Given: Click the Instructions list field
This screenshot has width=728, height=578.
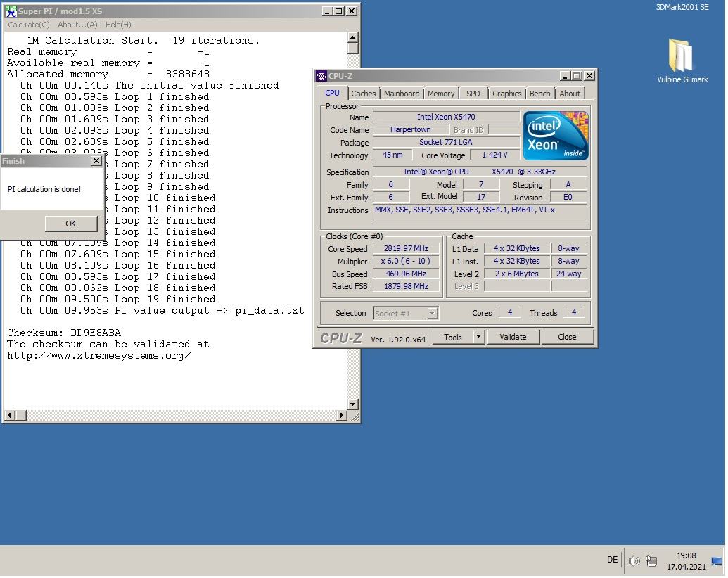Looking at the screenshot, I should click(x=480, y=214).
